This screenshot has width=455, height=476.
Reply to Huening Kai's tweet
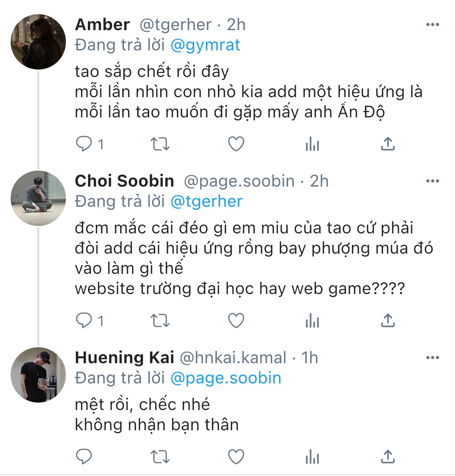point(84,456)
